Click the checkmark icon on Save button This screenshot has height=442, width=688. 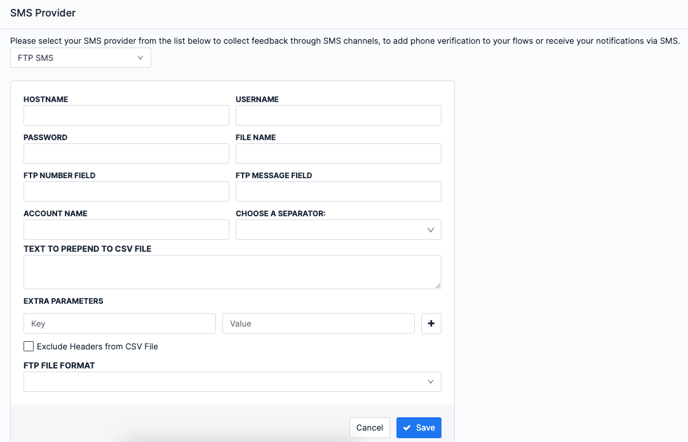(x=407, y=428)
